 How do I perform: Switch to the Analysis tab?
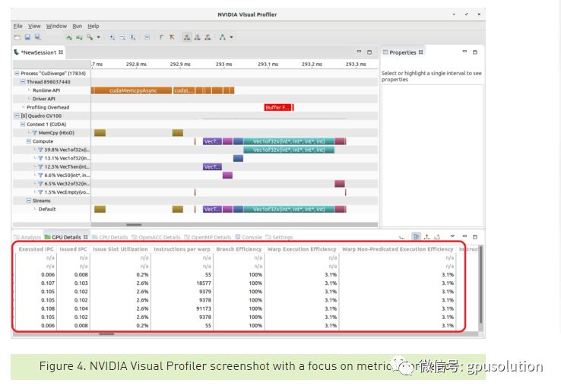(x=27, y=237)
